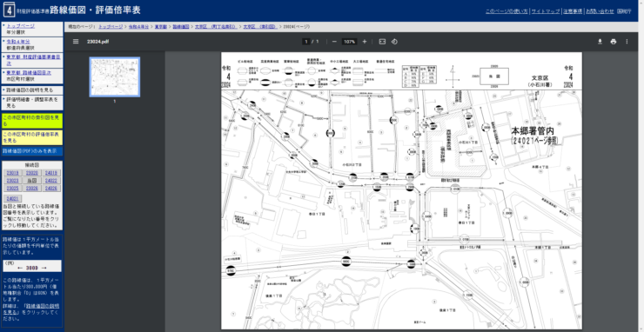
Task: Click the 本郷署管内 label on map
Action: pos(533,131)
